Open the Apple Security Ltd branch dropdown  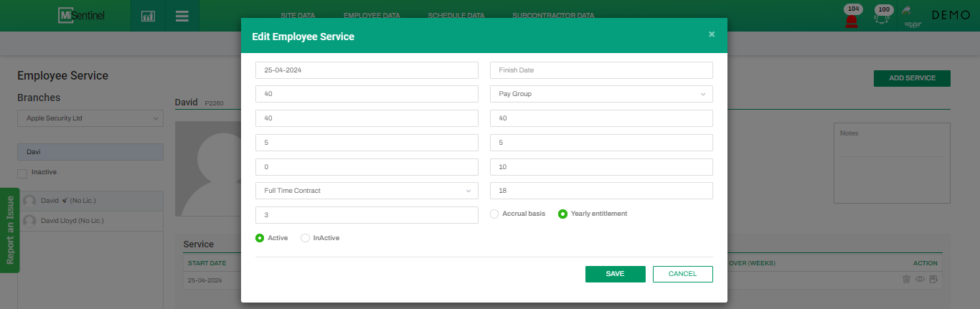coord(90,118)
